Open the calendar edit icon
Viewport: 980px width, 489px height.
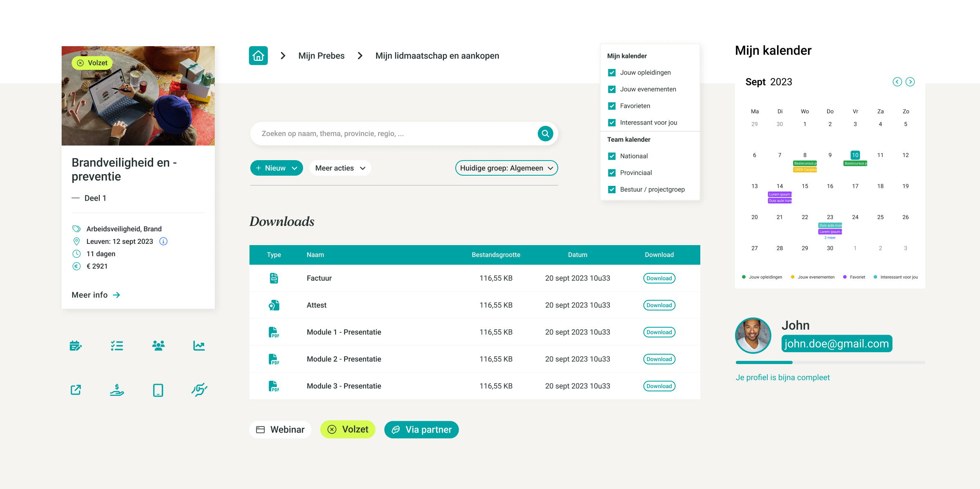point(76,346)
